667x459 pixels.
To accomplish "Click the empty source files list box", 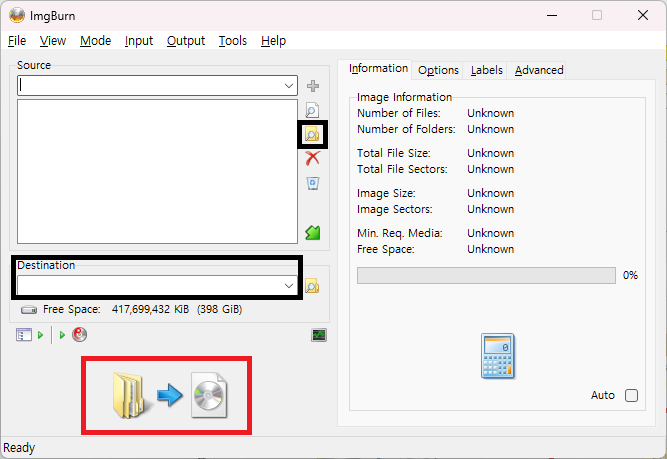I will [x=157, y=171].
